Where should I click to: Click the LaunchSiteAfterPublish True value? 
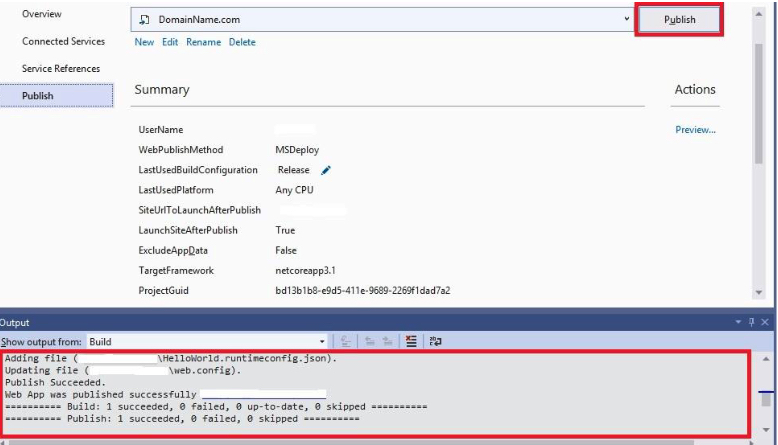[x=285, y=230]
